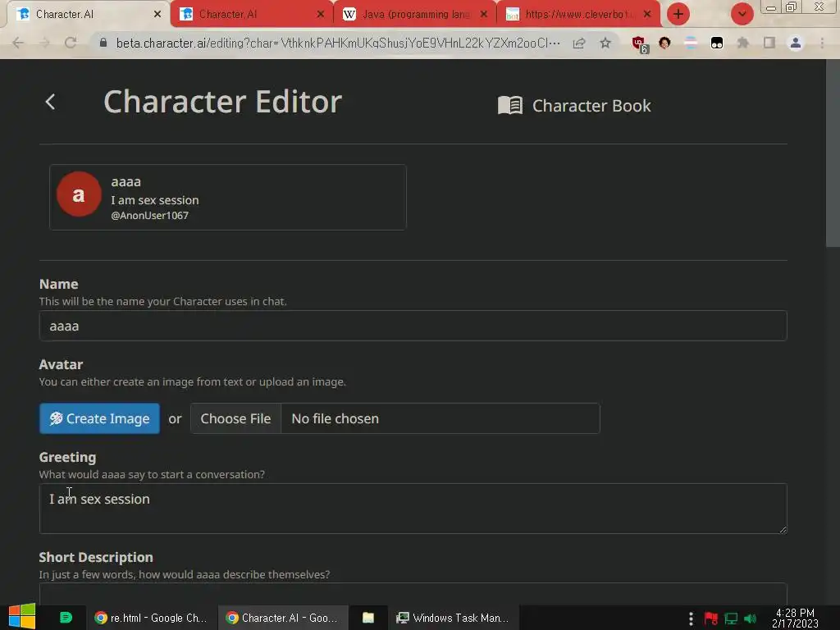Click the share page icon
The width and height of the screenshot is (840, 630).
(579, 43)
